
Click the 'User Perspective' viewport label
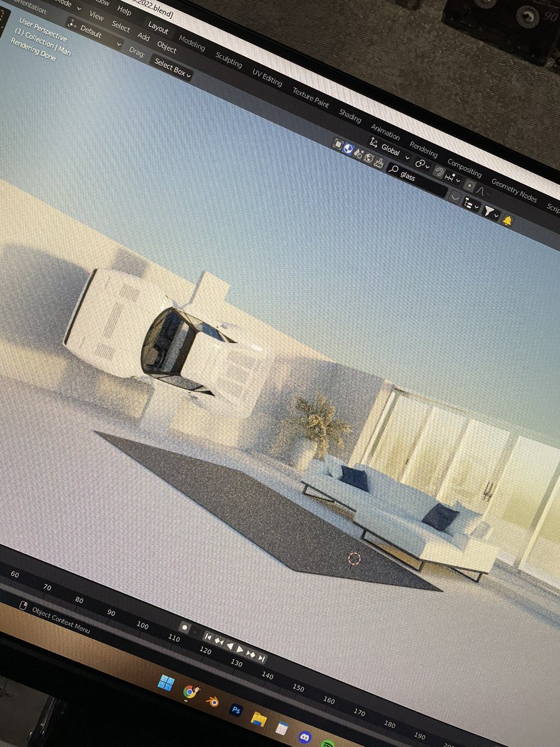pyautogui.click(x=43, y=30)
